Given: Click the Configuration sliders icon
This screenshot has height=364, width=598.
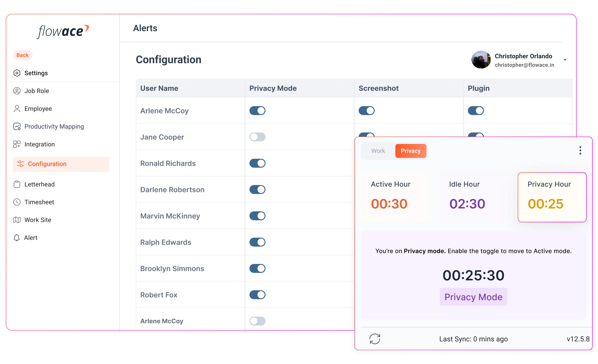Looking at the screenshot, I should [x=20, y=164].
